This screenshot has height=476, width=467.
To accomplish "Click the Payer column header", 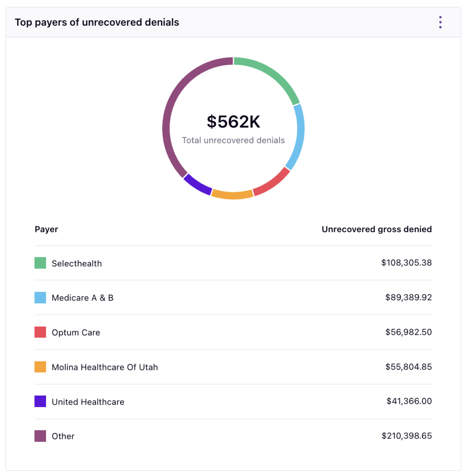I will [x=46, y=229].
